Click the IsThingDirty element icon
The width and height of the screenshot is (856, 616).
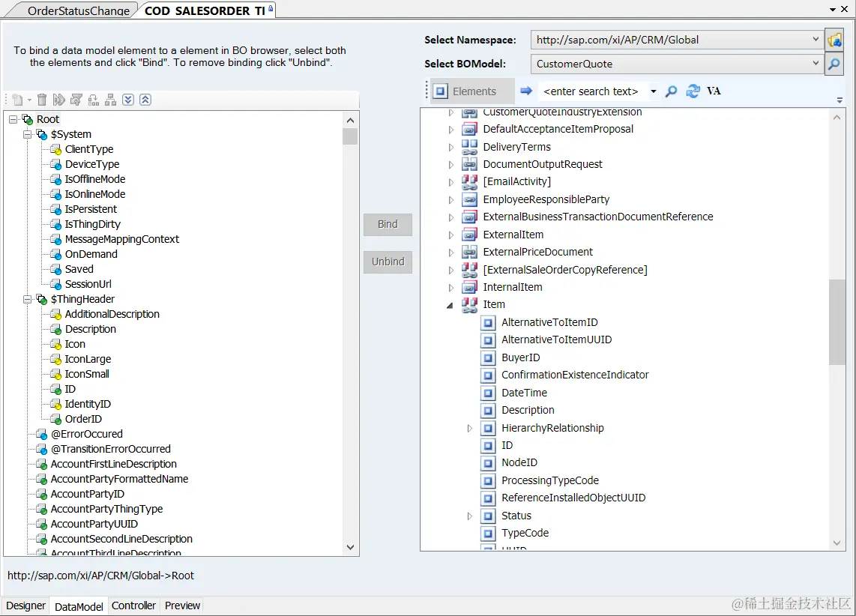(55, 225)
